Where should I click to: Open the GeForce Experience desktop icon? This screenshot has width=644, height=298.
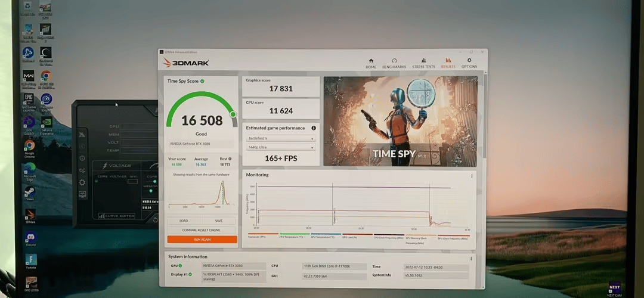(x=47, y=126)
